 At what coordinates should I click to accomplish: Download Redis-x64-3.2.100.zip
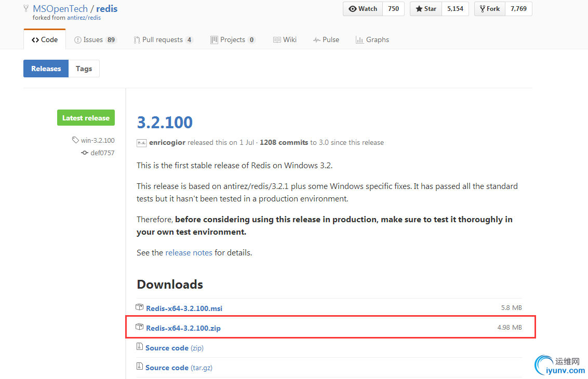click(x=183, y=328)
